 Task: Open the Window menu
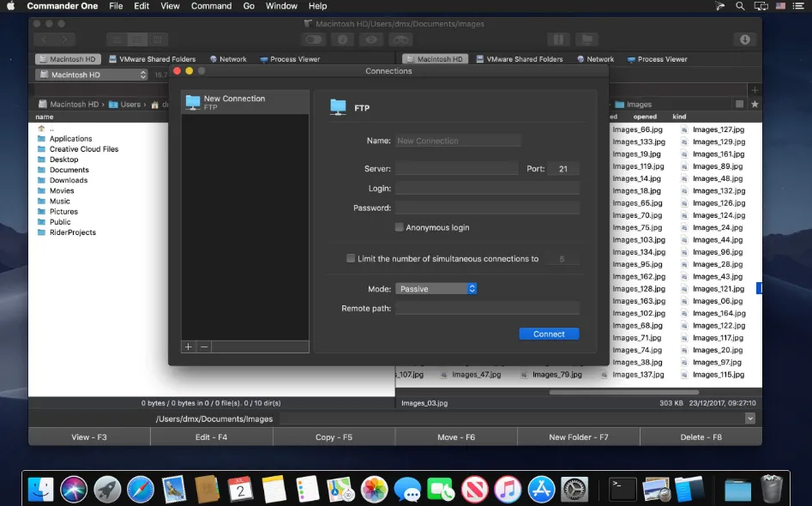coord(281,6)
